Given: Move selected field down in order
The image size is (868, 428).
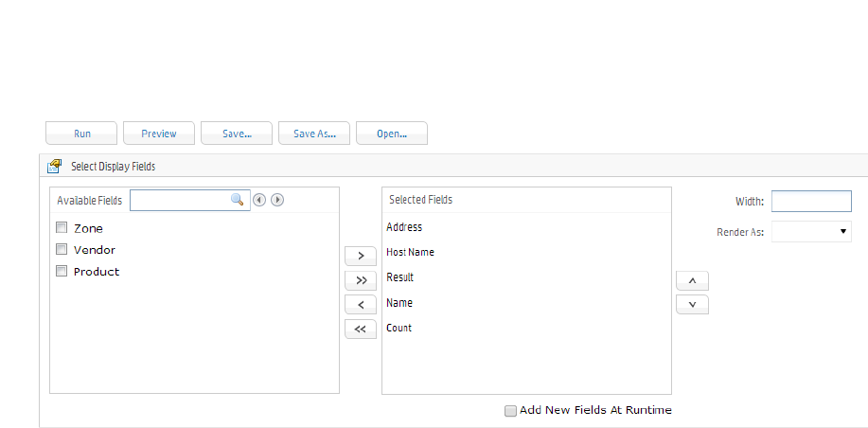Looking at the screenshot, I should (x=692, y=304).
